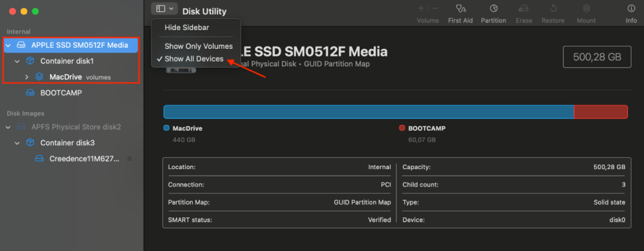This screenshot has width=644, height=251.
Task: Click the APFS Physical Store disk2 icon
Action: coord(21,127)
